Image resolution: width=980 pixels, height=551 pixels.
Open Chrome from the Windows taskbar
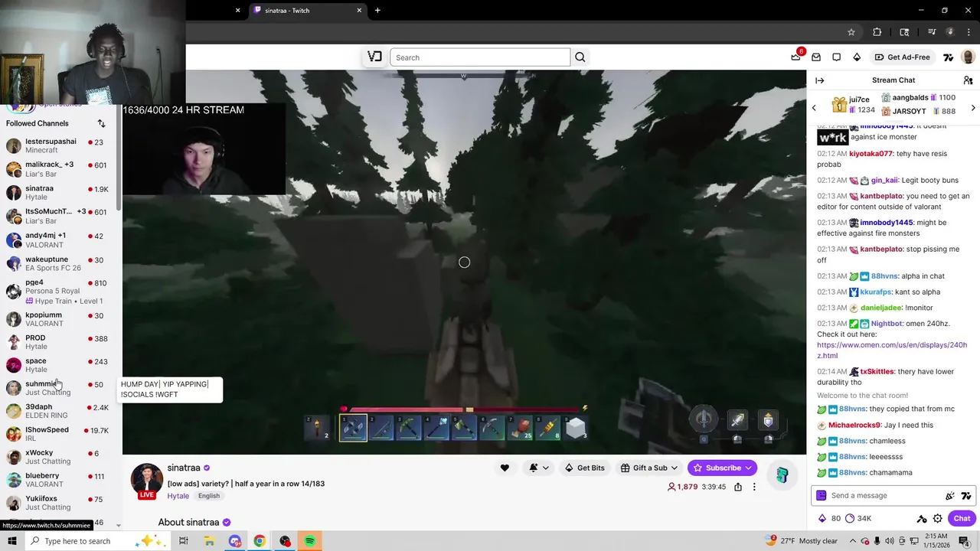[260, 541]
